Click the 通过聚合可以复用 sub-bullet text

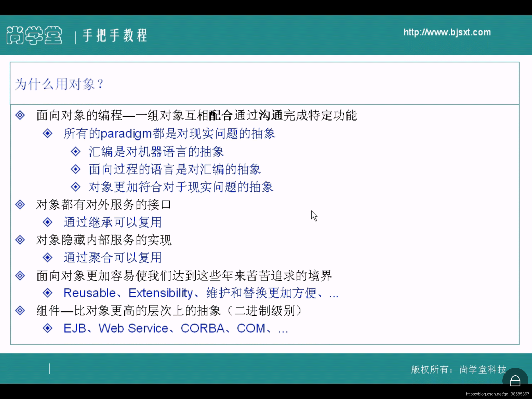[x=112, y=257]
